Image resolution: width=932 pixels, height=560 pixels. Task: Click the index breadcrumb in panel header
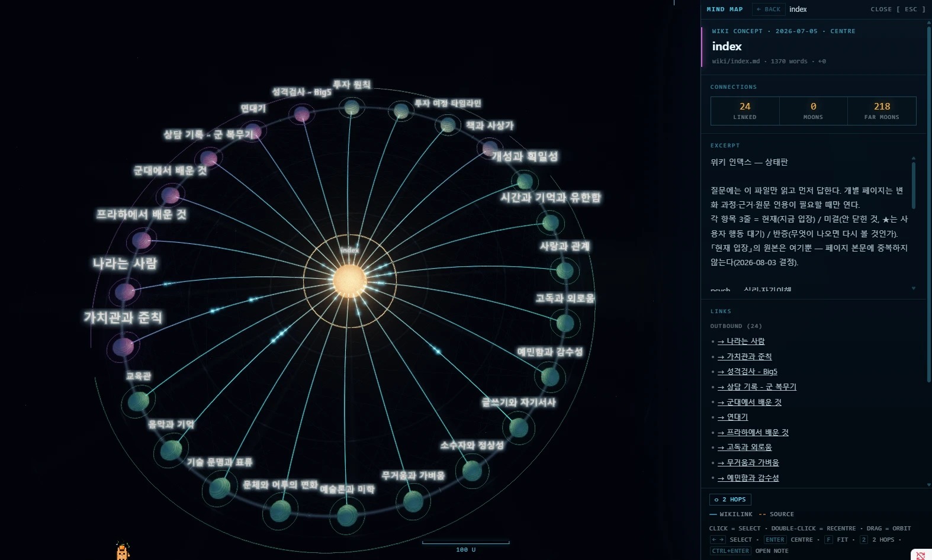click(x=798, y=9)
